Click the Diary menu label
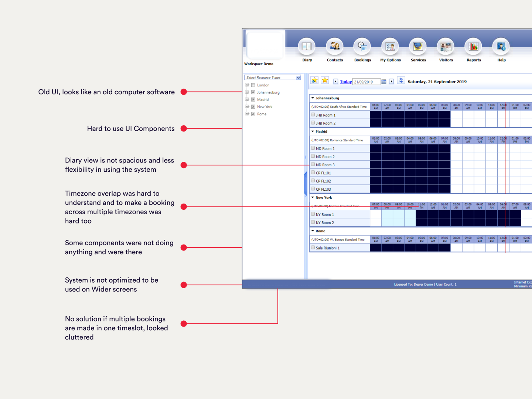The image size is (532, 399). (307, 60)
